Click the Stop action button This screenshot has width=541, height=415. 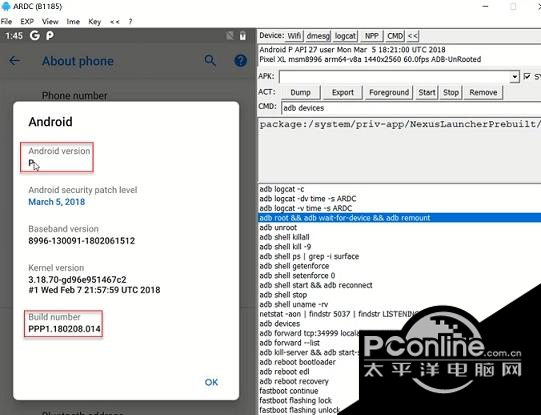tap(451, 92)
